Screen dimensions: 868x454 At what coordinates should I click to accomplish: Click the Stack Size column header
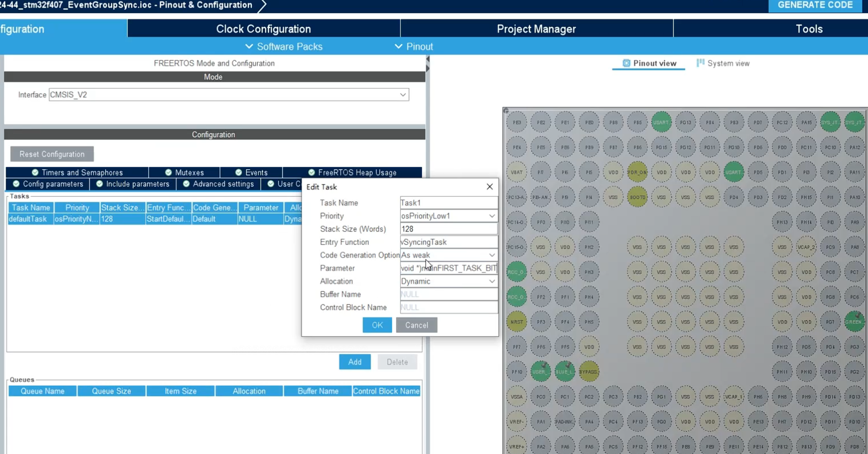[x=122, y=208]
